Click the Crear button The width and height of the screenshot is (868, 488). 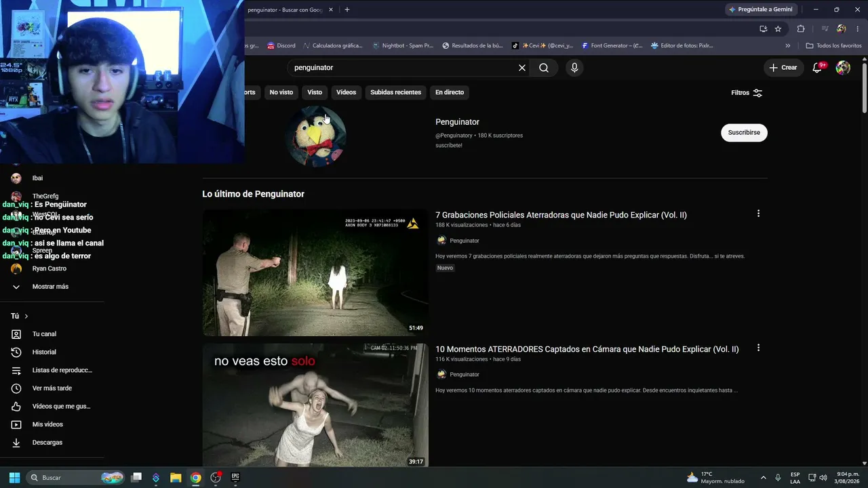783,68
